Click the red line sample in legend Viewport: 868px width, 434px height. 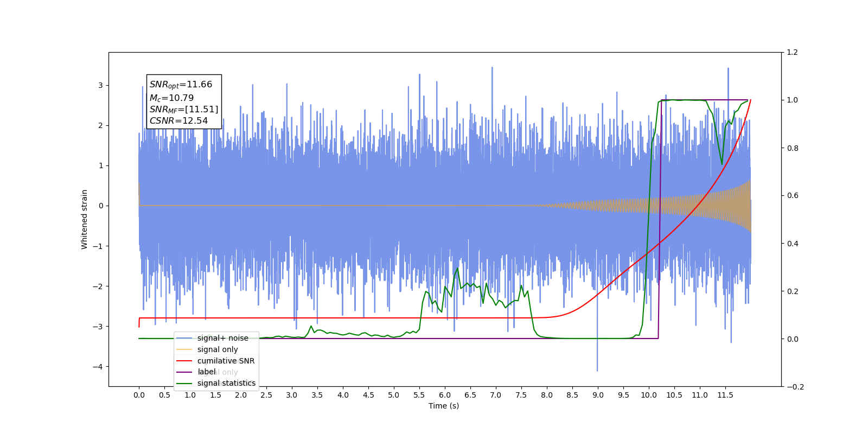[184, 361]
